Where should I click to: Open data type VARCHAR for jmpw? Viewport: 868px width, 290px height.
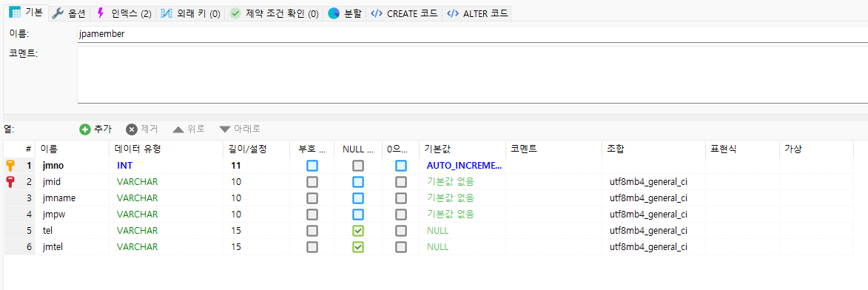pos(138,215)
